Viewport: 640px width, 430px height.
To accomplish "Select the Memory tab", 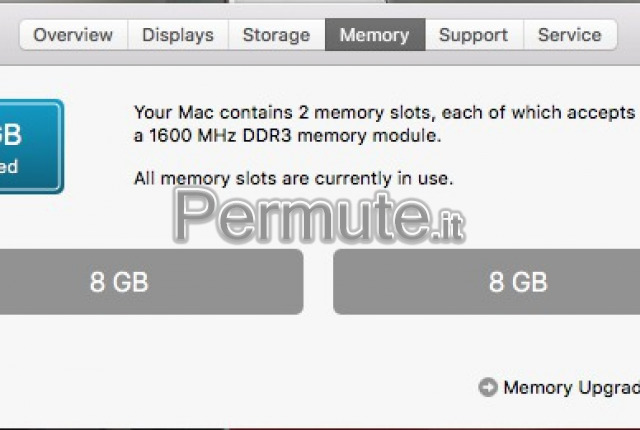I will (375, 35).
